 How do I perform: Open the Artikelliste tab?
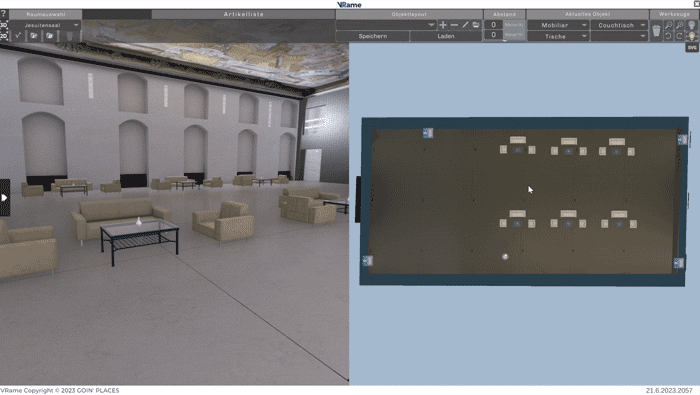click(243, 14)
